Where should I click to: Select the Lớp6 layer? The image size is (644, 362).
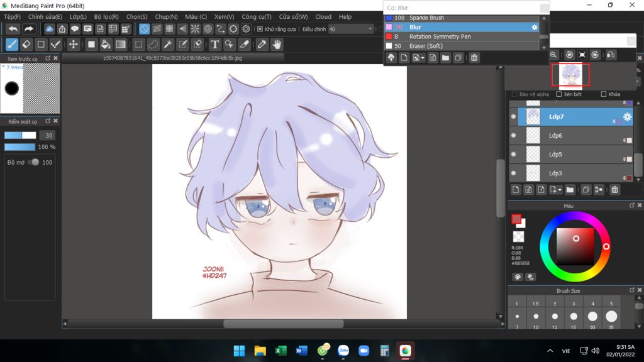[571, 136]
